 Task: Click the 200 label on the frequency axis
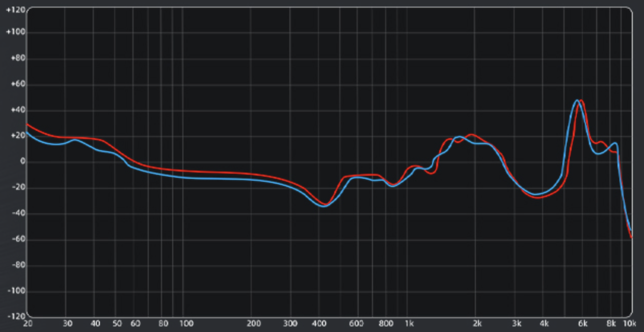(x=254, y=323)
